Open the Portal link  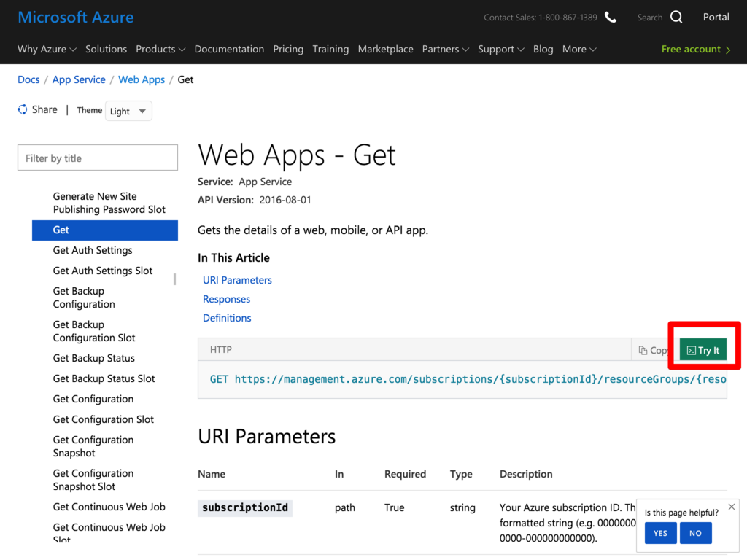coord(716,17)
